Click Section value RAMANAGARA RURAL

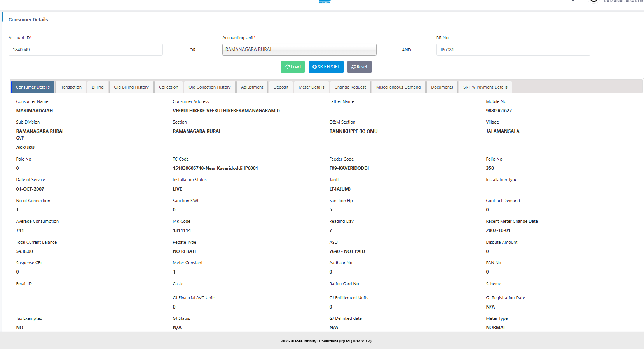197,131
